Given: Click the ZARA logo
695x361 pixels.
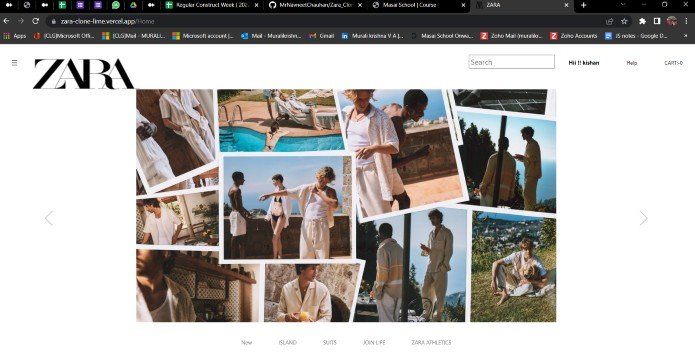Looking at the screenshot, I should pyautogui.click(x=83, y=74).
